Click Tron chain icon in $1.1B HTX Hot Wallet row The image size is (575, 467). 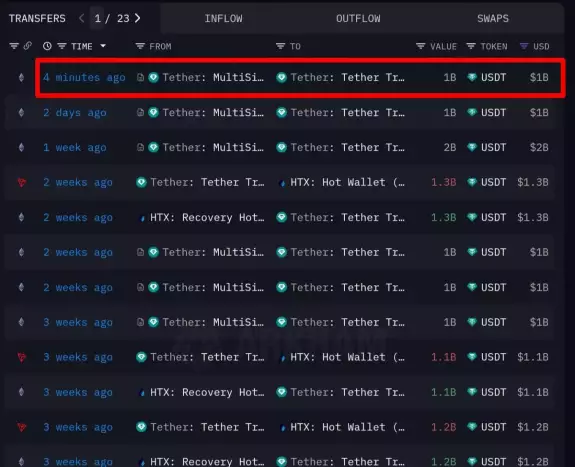[22, 357]
